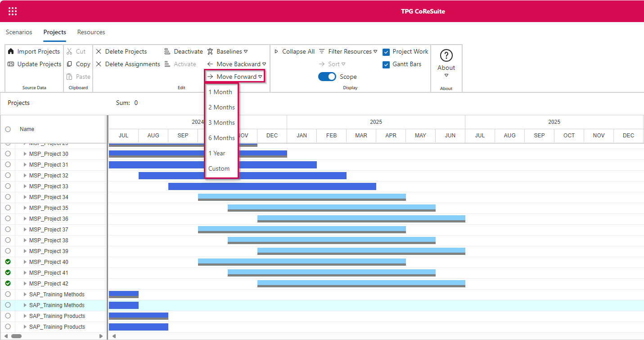Select Custom in the Move Forward menu
This screenshot has width=644, height=340.
pyautogui.click(x=219, y=168)
